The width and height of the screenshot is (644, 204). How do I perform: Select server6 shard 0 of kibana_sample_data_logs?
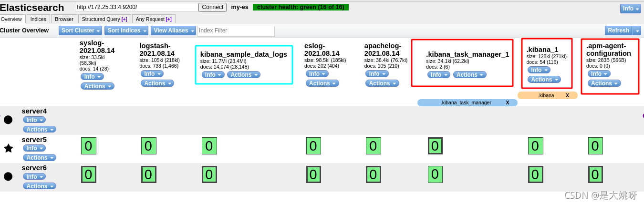point(209,174)
